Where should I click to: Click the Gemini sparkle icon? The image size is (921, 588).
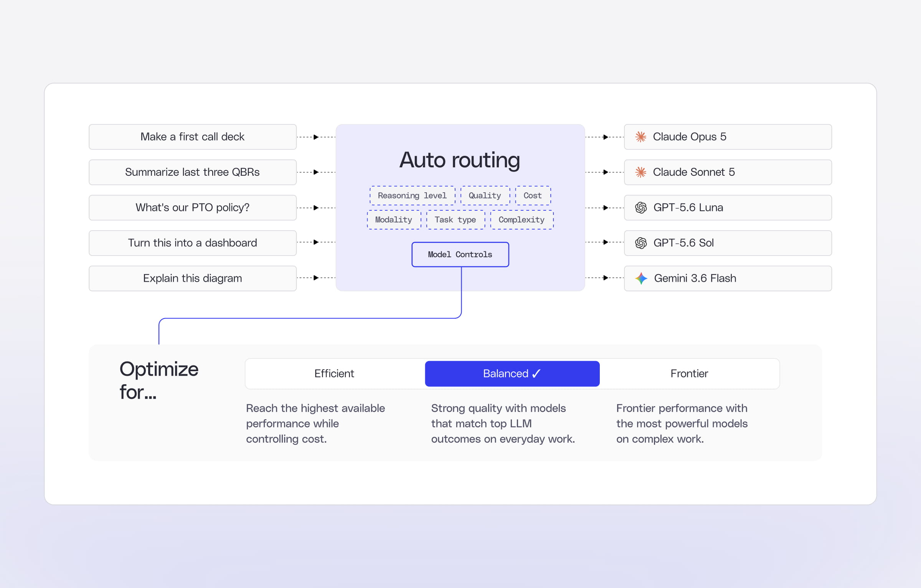(641, 278)
